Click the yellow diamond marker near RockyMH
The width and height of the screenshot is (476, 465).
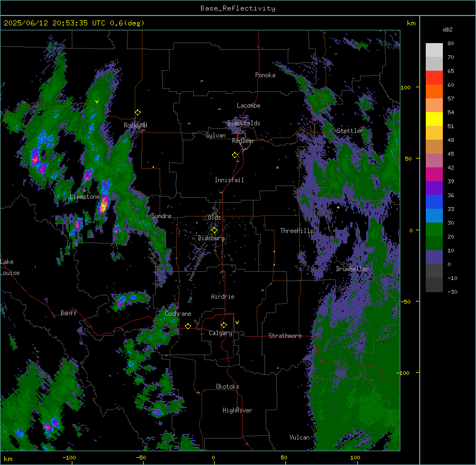[138, 113]
